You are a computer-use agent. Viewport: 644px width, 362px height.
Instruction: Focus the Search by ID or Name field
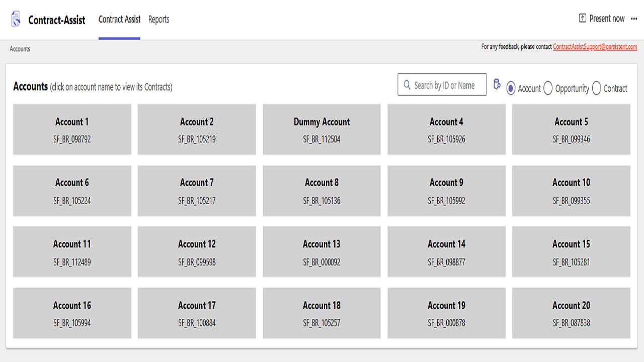coord(442,85)
